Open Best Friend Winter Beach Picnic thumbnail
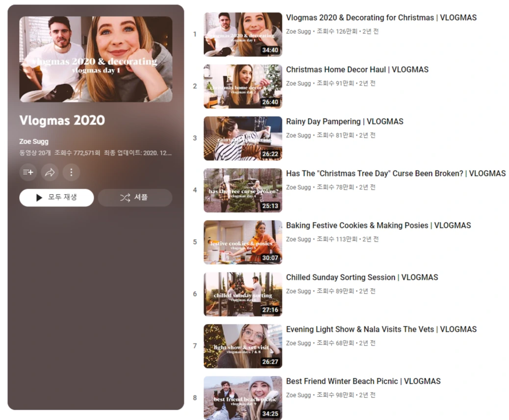 coord(243,398)
